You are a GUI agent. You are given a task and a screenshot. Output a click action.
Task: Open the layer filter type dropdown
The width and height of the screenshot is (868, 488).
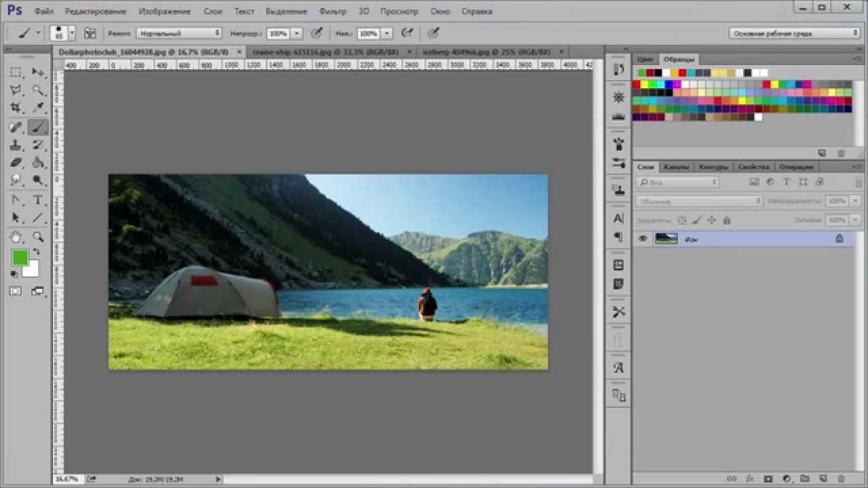coord(677,182)
